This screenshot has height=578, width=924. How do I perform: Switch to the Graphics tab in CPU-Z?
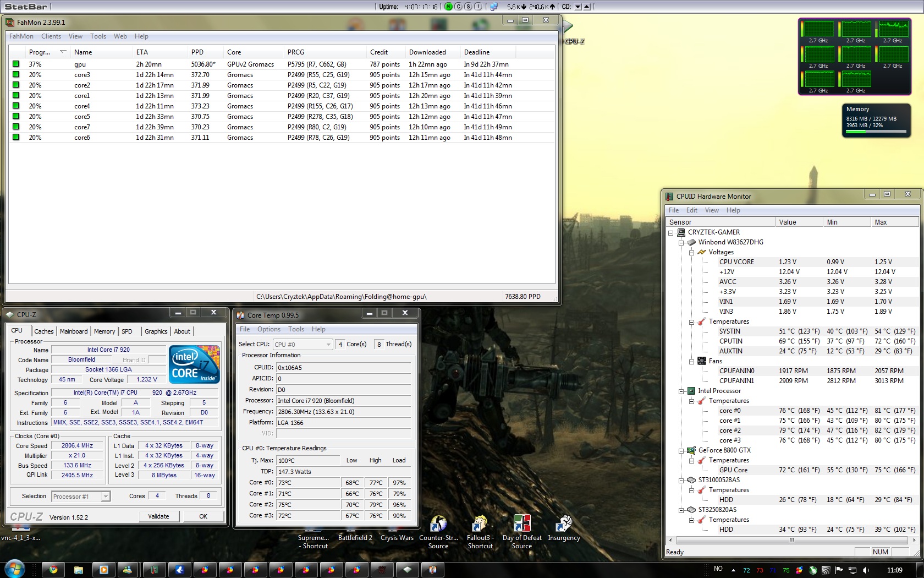tap(156, 331)
